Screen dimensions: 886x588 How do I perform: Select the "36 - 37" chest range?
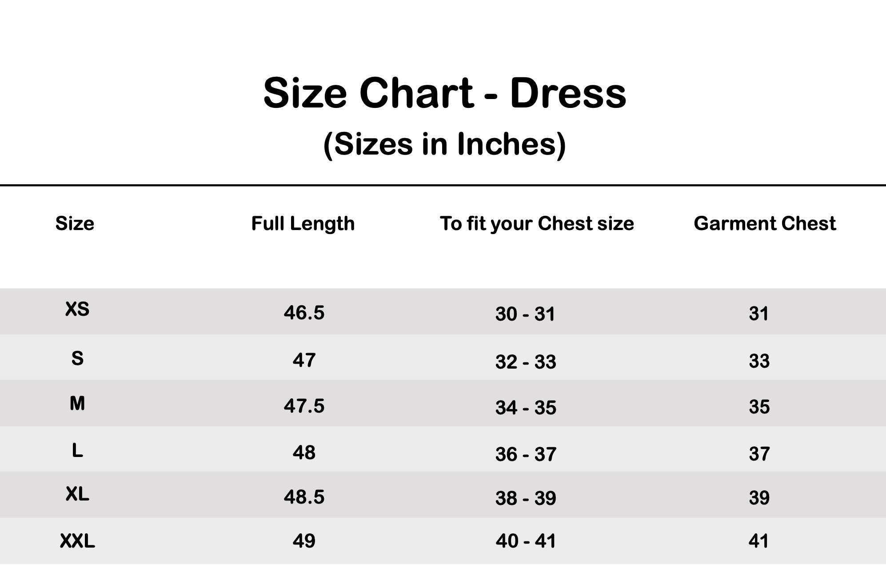(526, 454)
